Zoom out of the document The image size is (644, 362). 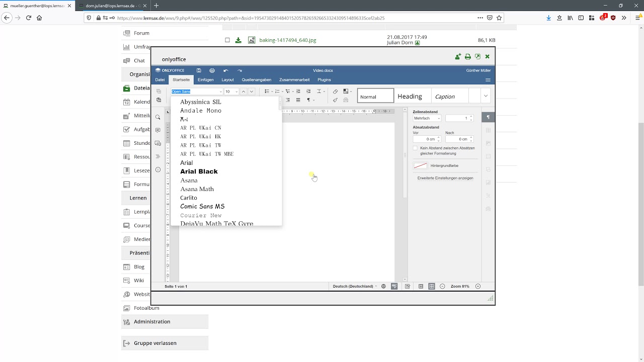click(442, 286)
